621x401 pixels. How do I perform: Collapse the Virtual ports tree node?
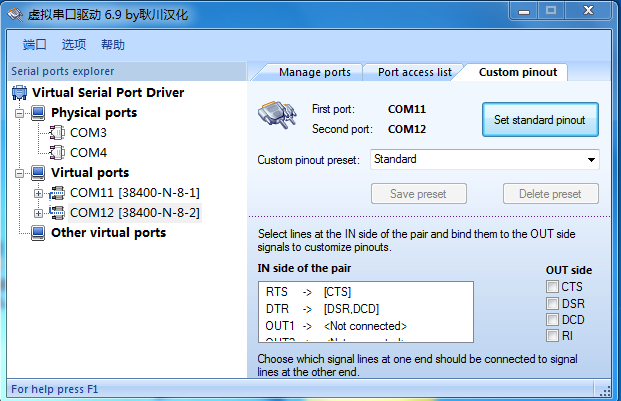[19, 173]
